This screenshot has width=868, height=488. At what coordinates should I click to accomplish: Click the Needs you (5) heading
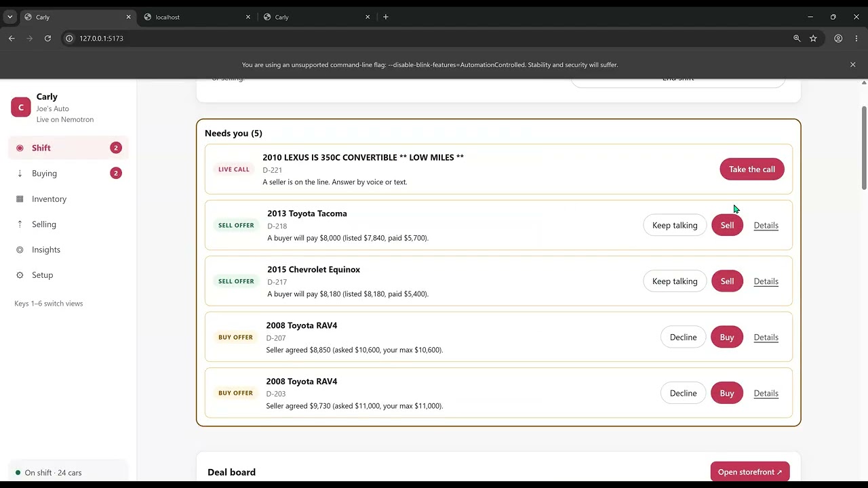tap(233, 134)
